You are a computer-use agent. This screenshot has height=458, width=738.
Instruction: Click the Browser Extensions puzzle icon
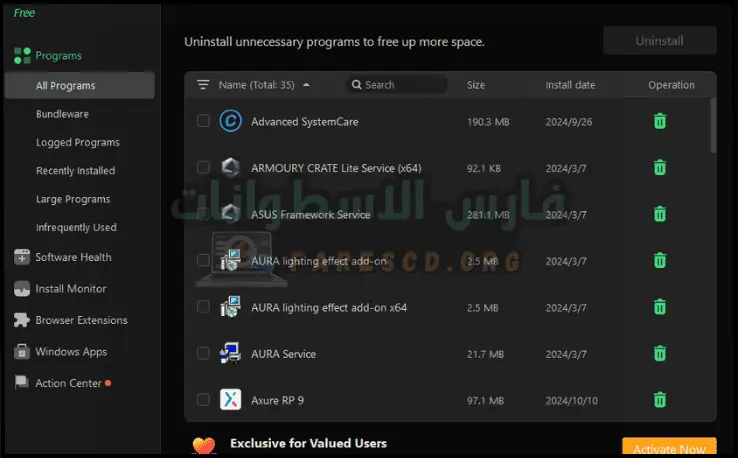click(22, 320)
